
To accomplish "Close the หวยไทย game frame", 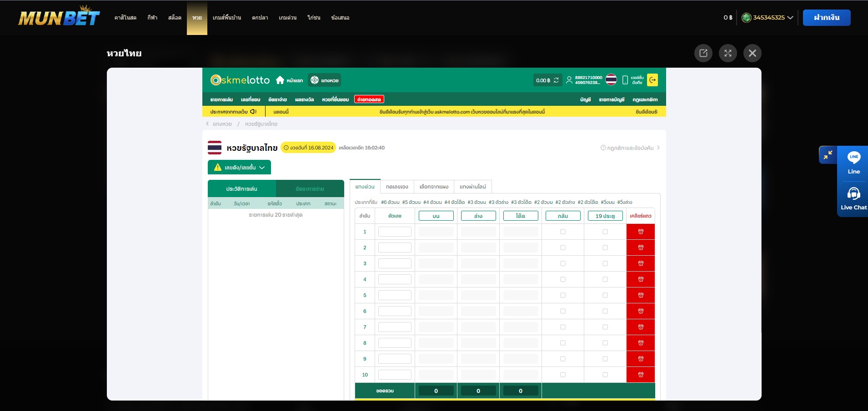I will [x=752, y=53].
